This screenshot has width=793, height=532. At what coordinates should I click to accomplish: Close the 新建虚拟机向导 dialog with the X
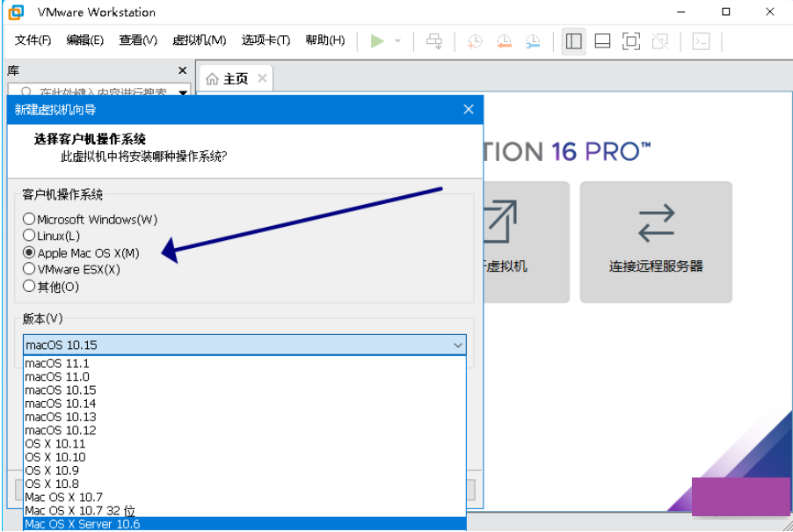click(468, 109)
